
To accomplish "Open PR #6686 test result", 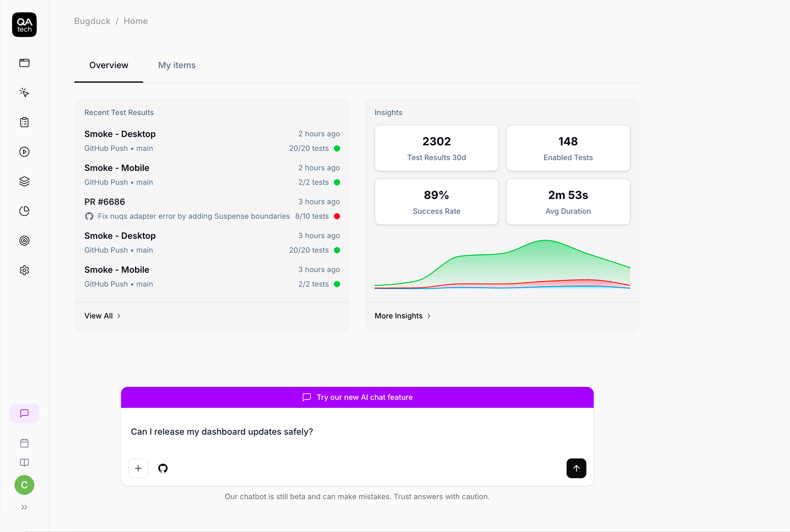I will [212, 209].
